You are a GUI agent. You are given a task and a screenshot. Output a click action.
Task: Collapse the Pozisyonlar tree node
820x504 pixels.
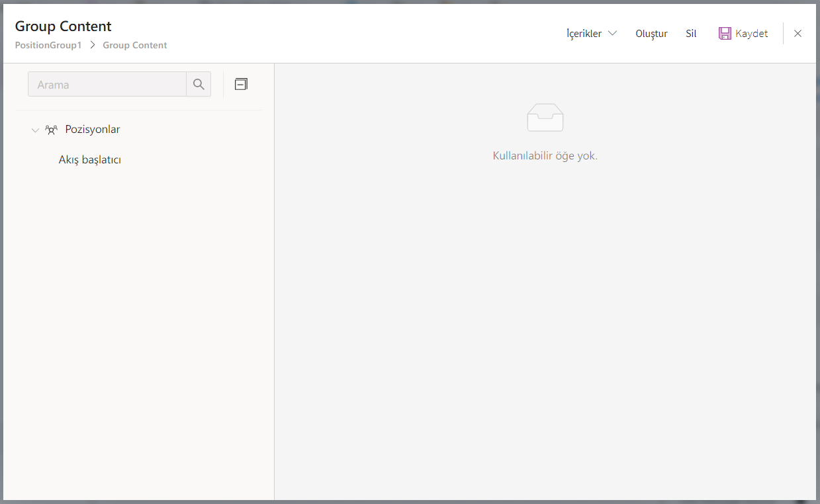pos(36,130)
